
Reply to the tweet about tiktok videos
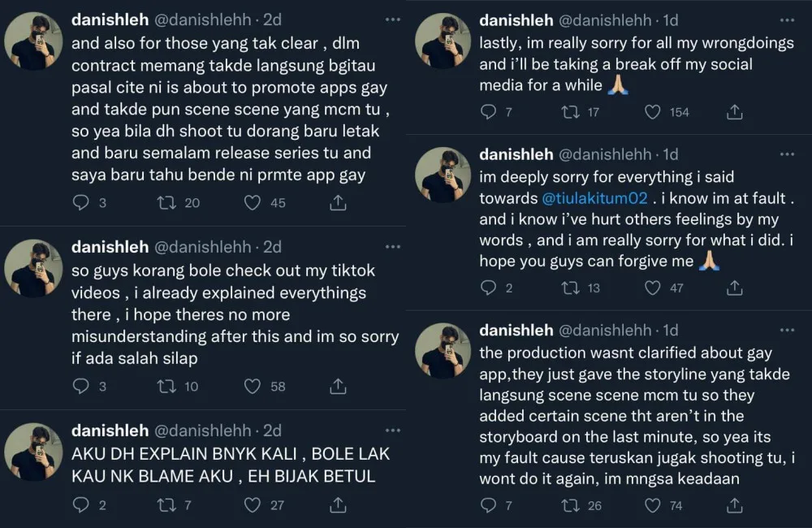[x=81, y=387]
